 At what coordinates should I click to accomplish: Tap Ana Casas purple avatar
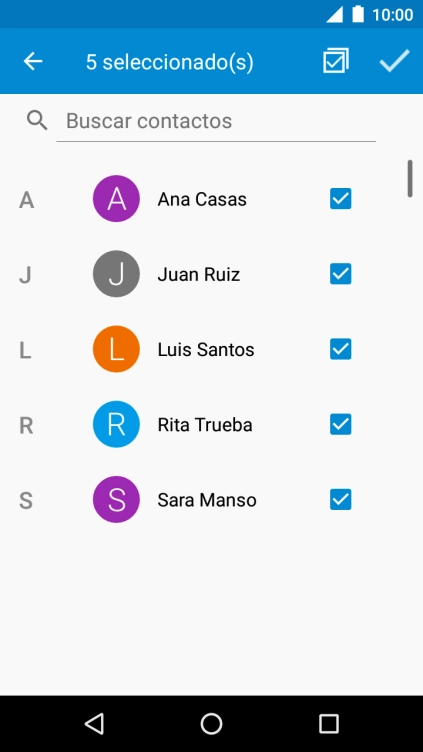[116, 199]
